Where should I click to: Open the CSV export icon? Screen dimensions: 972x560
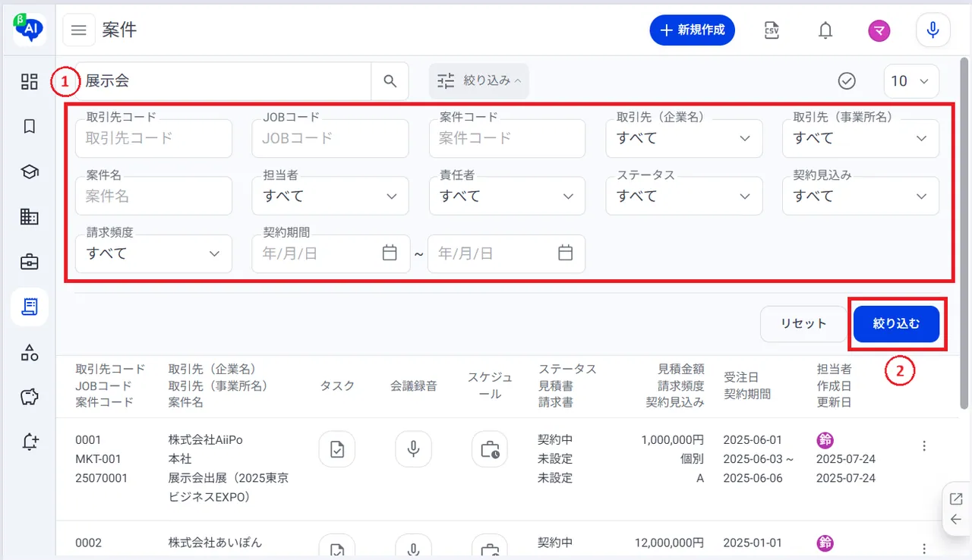tap(772, 30)
